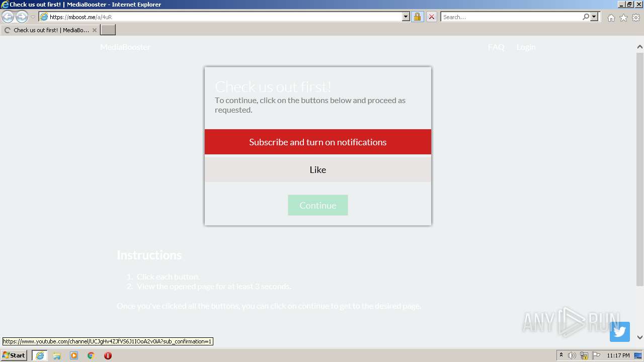Click the browser Forward arrow
The width and height of the screenshot is (644, 362).
pyautogui.click(x=22, y=17)
